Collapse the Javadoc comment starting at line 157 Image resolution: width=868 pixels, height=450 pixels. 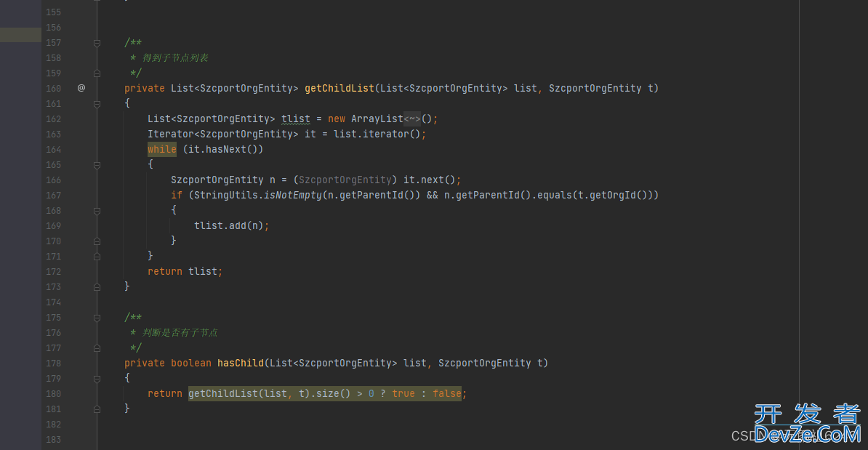click(x=97, y=43)
